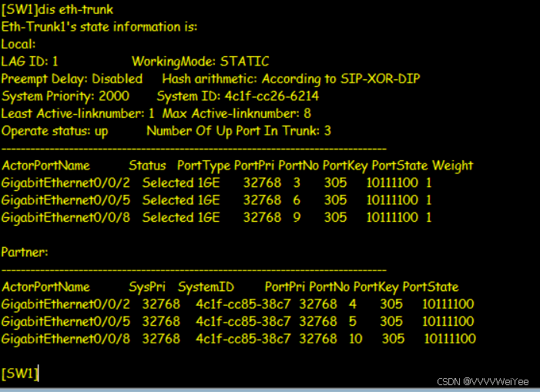Viewport: 540px width, 392px height.
Task: Click 'Selected' status of local GigabitEthernet0/0/2
Action: pyautogui.click(x=168, y=183)
